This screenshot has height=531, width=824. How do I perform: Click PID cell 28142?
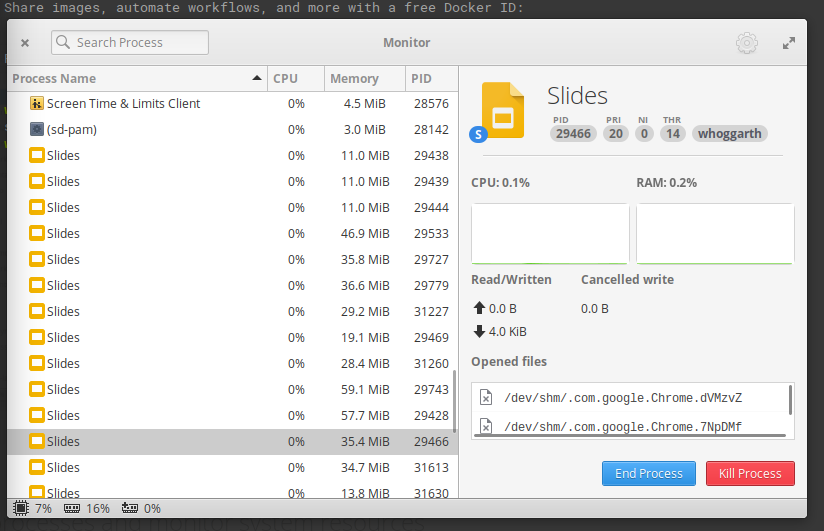click(431, 129)
